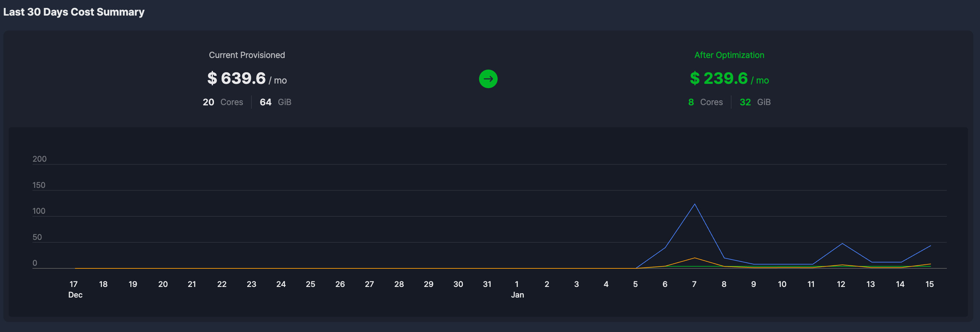This screenshot has width=980, height=332.
Task: Select the 'After Optimization' label
Action: [729, 55]
